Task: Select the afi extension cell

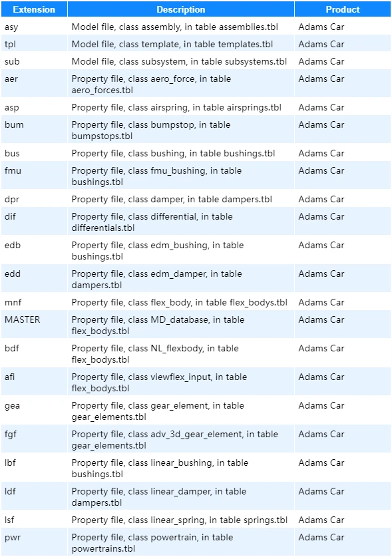Action: coord(34,382)
